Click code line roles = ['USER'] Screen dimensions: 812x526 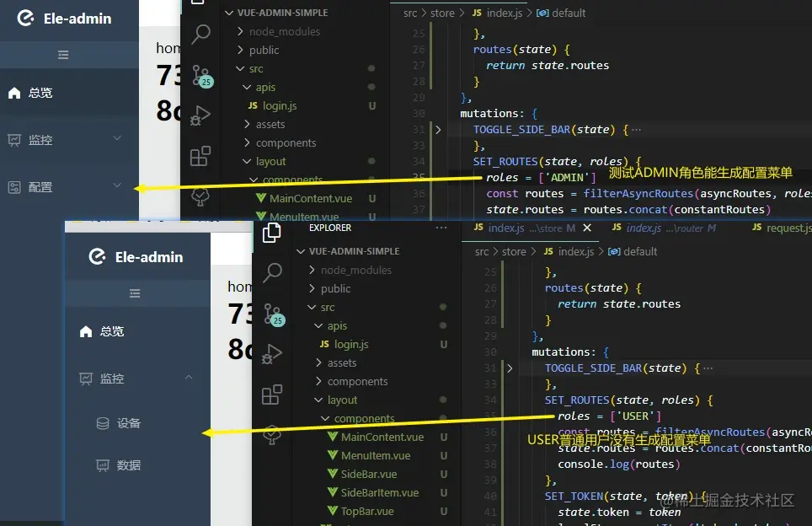point(609,416)
